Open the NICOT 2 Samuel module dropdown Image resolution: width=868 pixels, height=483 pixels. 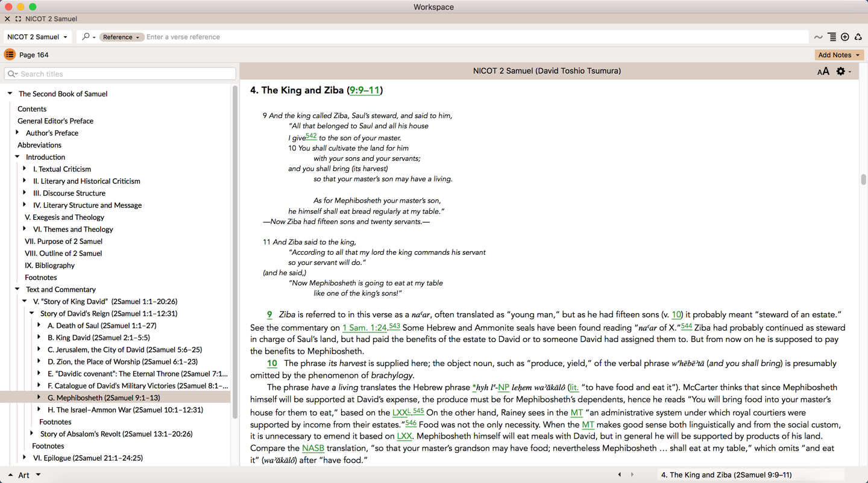(x=37, y=37)
